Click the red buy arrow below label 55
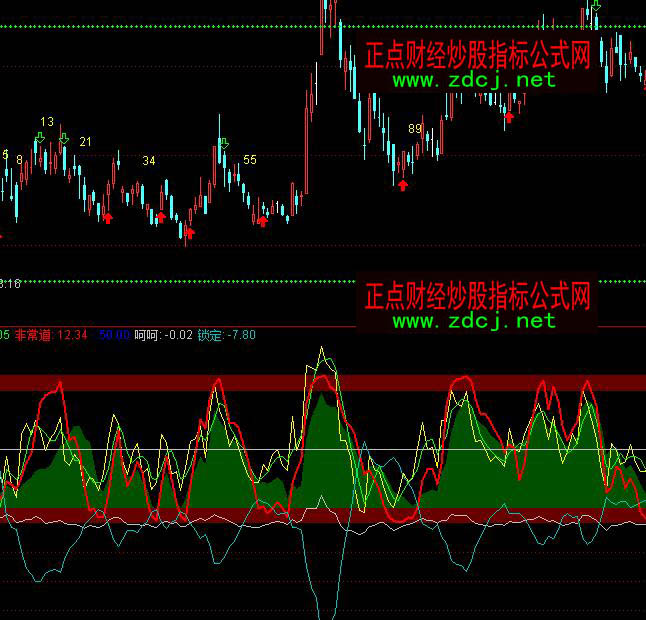Screen dimensions: 646x620 (x=263, y=220)
